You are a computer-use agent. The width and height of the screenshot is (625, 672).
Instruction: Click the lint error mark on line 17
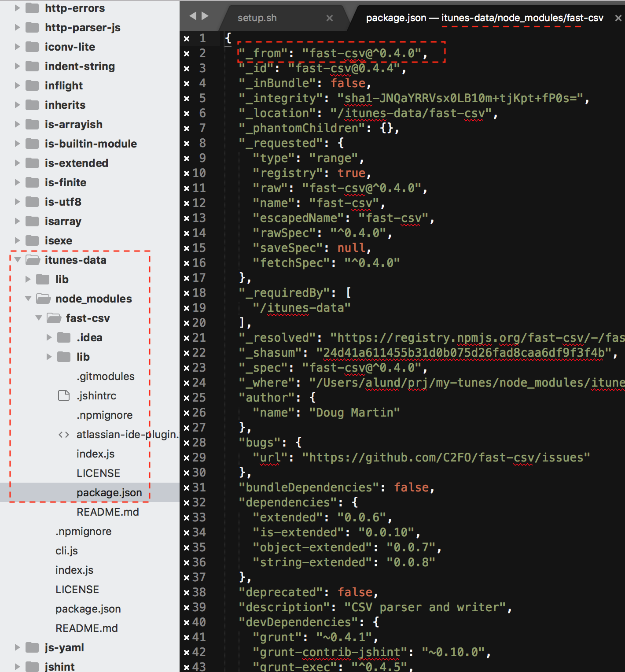tap(187, 278)
